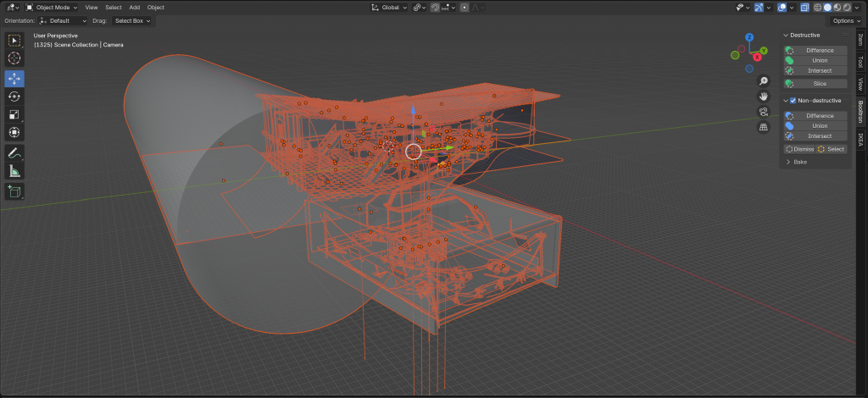The height and width of the screenshot is (398, 868).
Task: Switch to camera view icon
Action: click(x=764, y=112)
